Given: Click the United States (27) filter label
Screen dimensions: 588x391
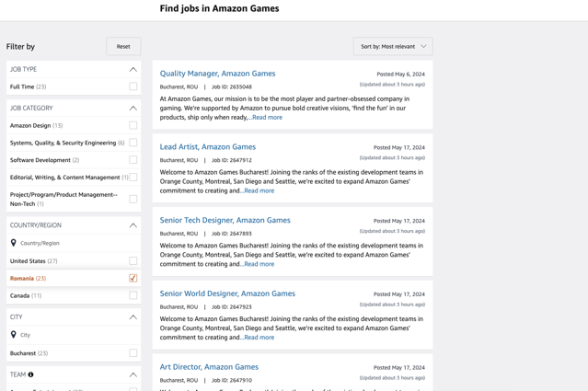Looking at the screenshot, I should pos(34,261).
